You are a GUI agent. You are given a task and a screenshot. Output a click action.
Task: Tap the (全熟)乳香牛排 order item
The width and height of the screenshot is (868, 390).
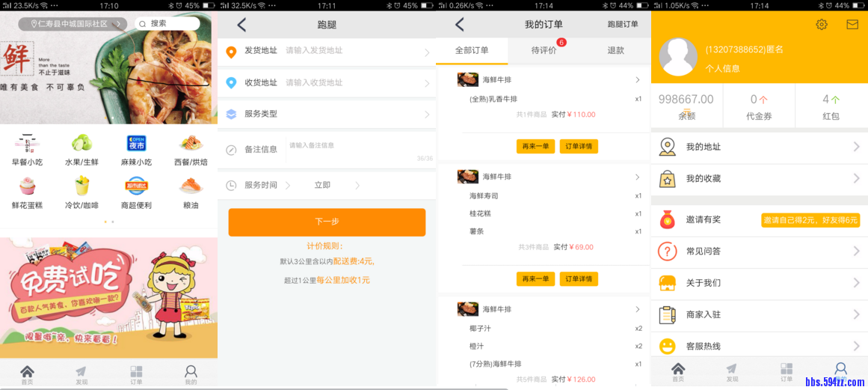493,99
